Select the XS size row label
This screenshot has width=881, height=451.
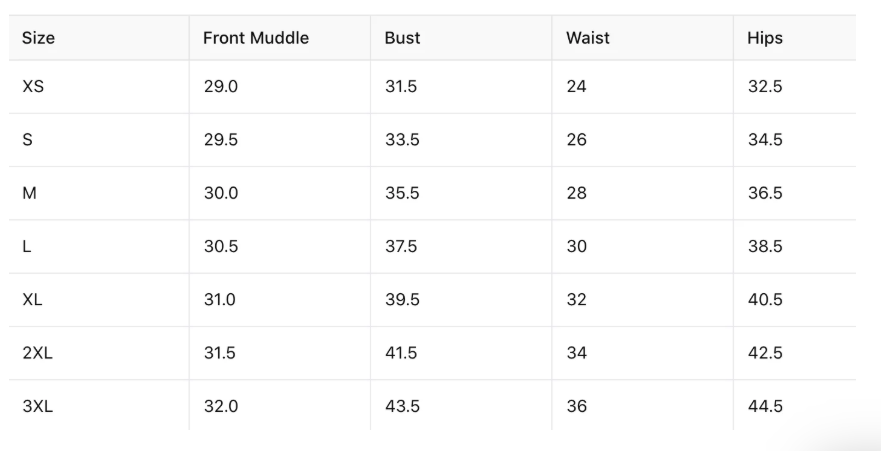click(33, 87)
